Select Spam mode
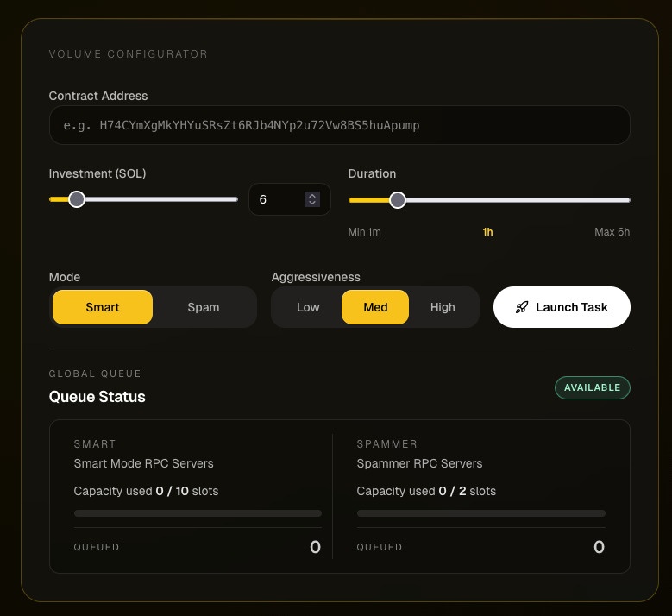The width and height of the screenshot is (672, 616). point(203,307)
